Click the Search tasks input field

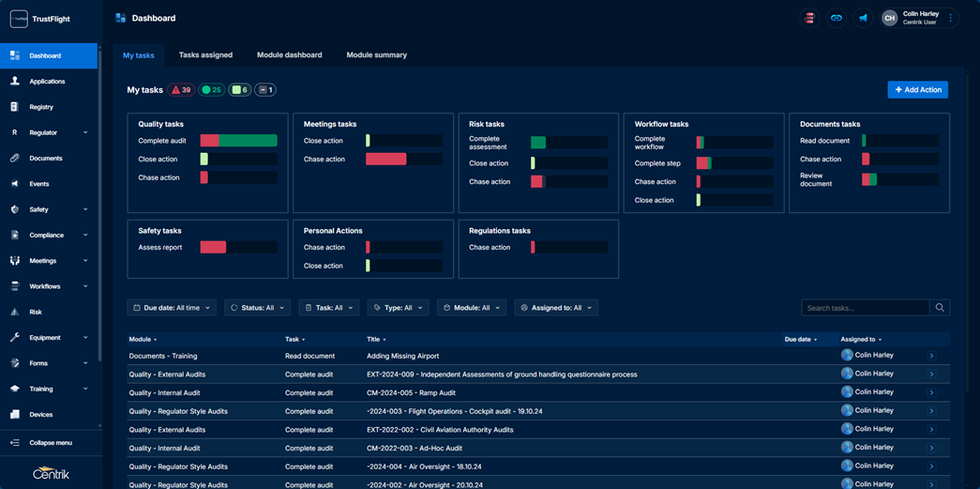pyautogui.click(x=865, y=308)
